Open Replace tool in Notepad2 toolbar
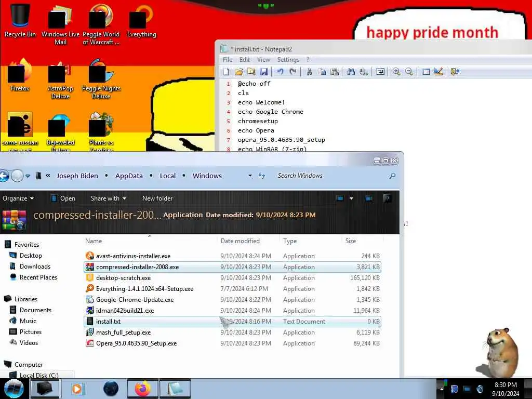 [x=364, y=72]
